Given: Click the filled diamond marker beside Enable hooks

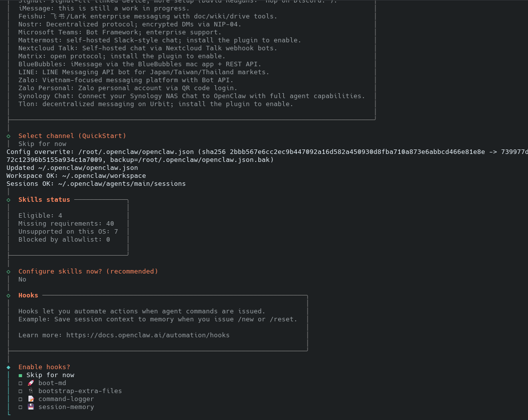Looking at the screenshot, I should (x=8, y=367).
